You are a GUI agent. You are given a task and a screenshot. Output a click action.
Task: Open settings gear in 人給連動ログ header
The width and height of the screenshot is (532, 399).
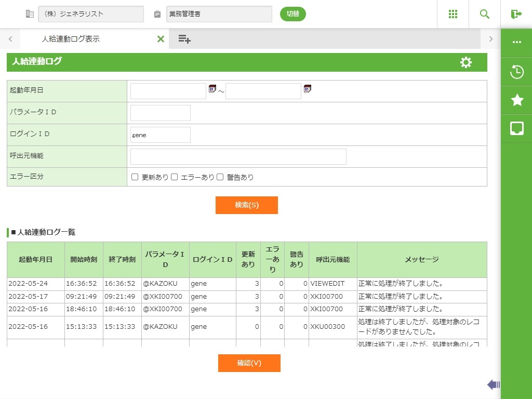click(x=466, y=62)
